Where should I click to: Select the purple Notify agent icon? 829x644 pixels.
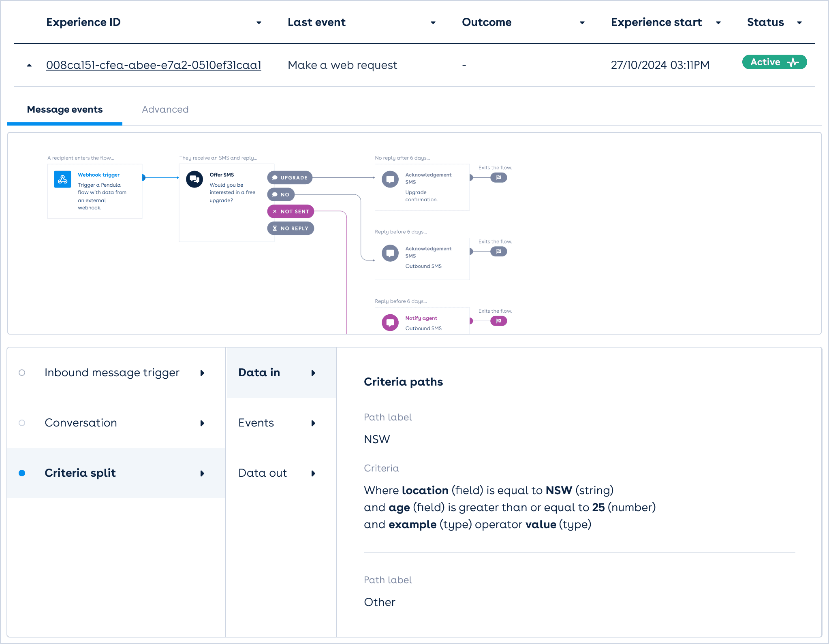tap(390, 322)
